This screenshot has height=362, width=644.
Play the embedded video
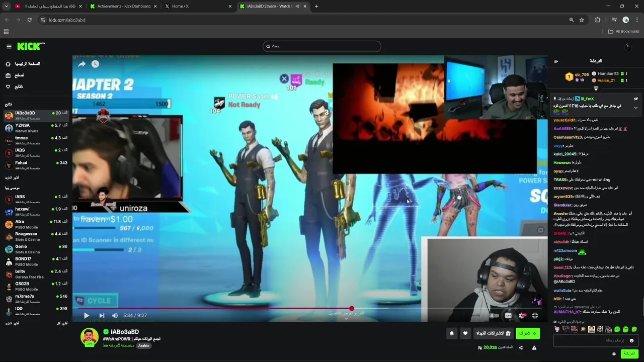(x=86, y=315)
